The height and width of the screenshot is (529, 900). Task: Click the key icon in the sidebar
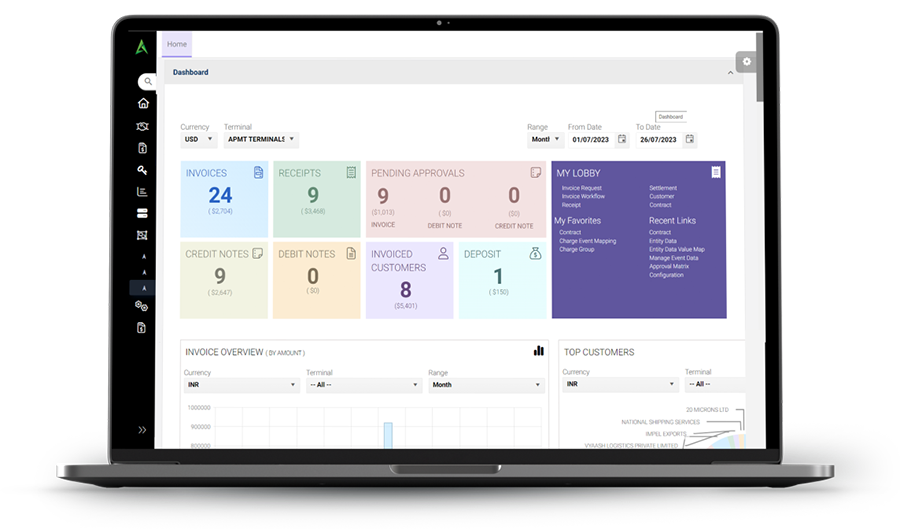tap(143, 170)
